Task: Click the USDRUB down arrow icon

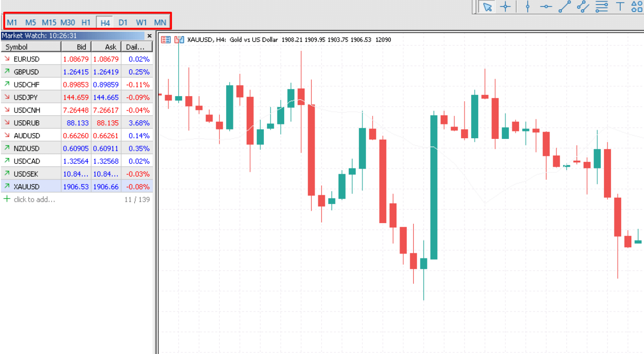Action: coord(7,123)
